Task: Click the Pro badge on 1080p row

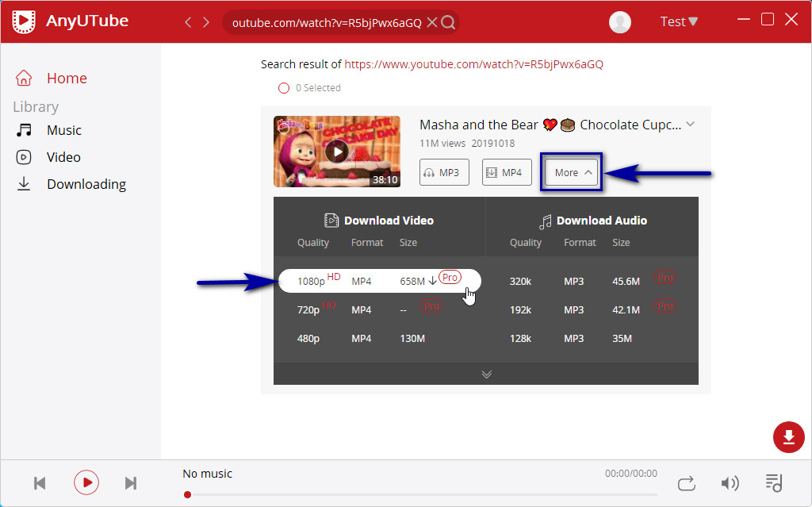Action: [450, 278]
